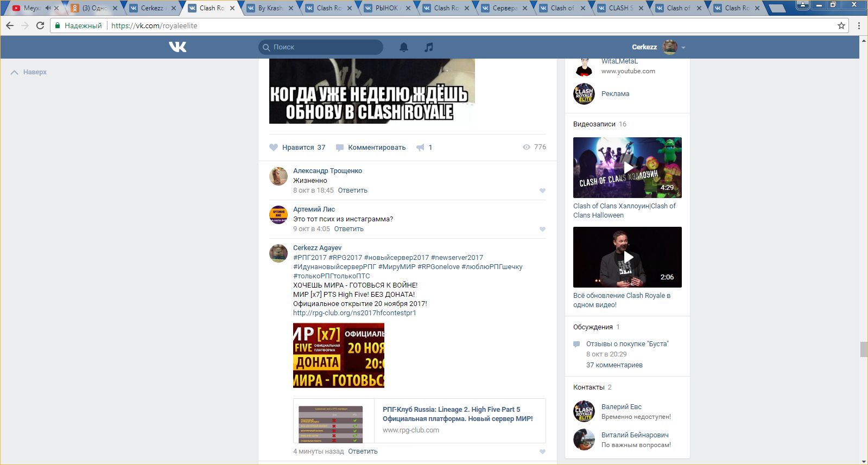The width and height of the screenshot is (868, 465).
Task: Click the comment bubble icon under post
Action: (340, 148)
